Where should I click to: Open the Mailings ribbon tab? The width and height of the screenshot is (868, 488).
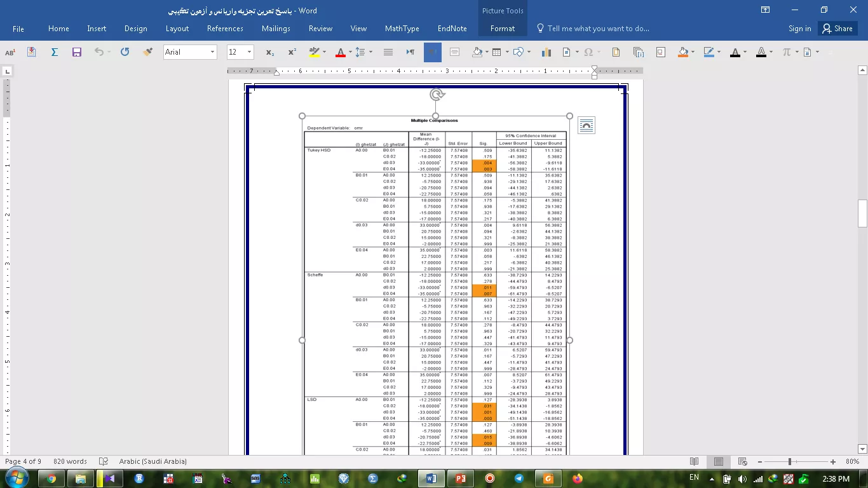click(x=276, y=29)
